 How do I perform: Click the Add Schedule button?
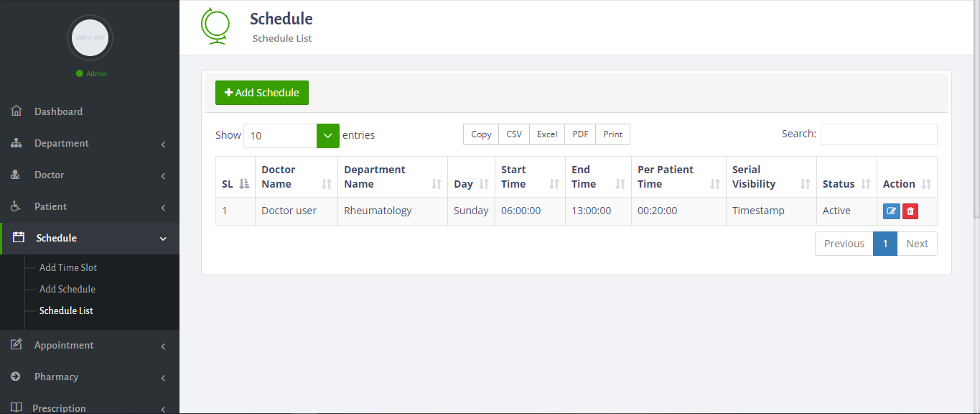(262, 93)
